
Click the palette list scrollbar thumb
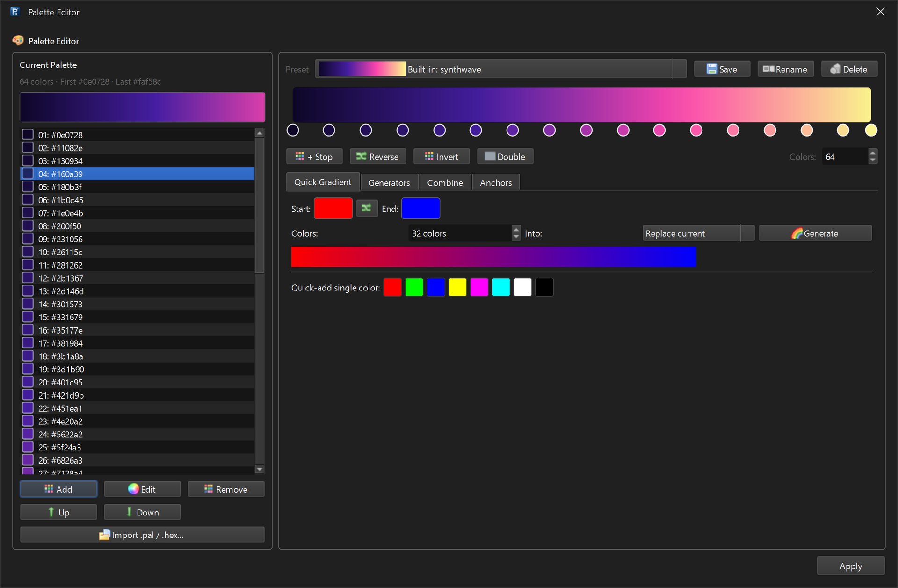(x=260, y=205)
